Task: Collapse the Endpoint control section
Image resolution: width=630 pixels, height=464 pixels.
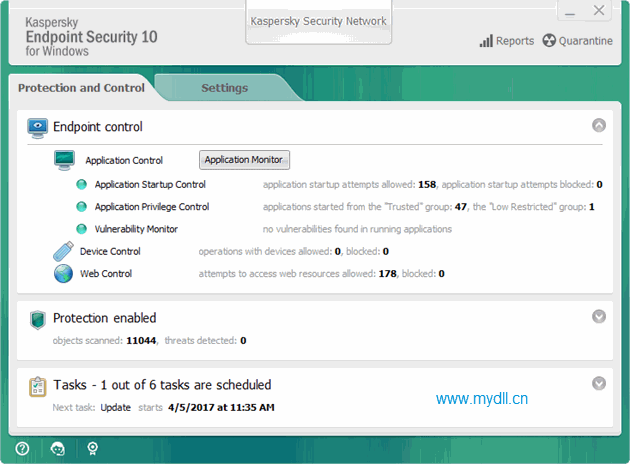Action: (x=599, y=125)
